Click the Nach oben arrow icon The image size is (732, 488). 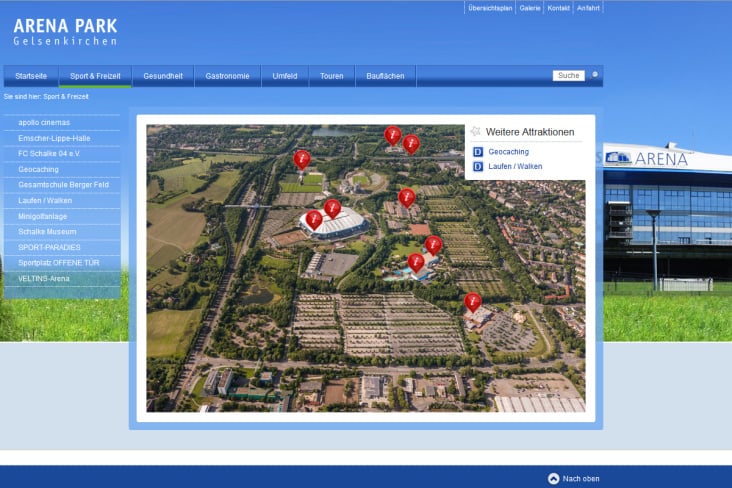pyautogui.click(x=553, y=479)
